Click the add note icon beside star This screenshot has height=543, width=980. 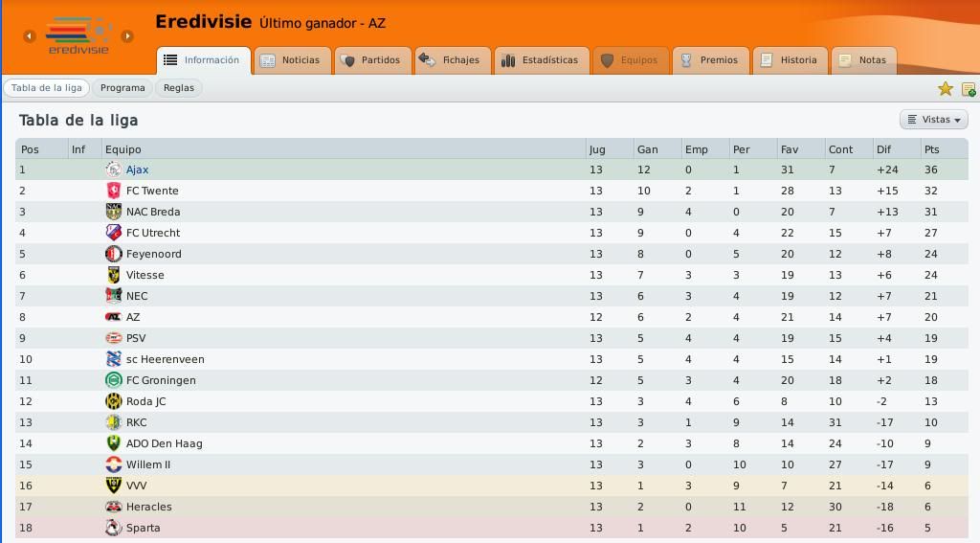969,89
